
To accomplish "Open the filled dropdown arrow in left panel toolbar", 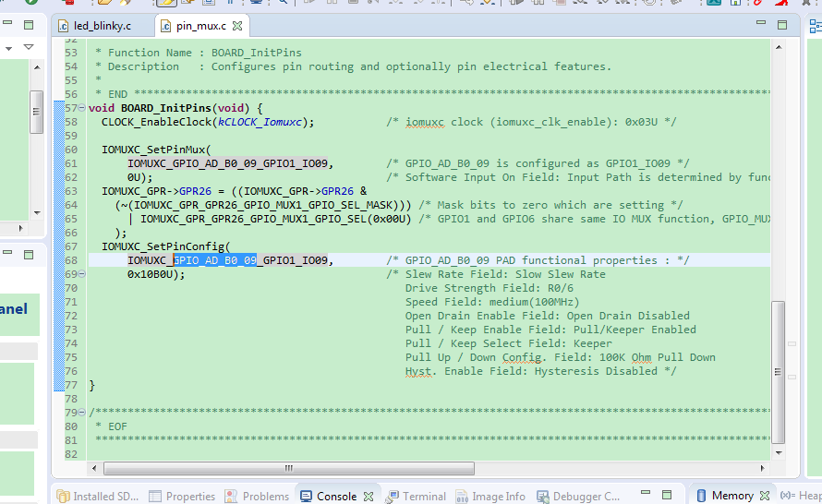I will 8,49.
